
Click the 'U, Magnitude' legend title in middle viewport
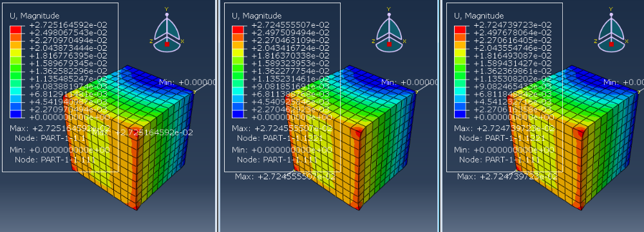(257, 15)
